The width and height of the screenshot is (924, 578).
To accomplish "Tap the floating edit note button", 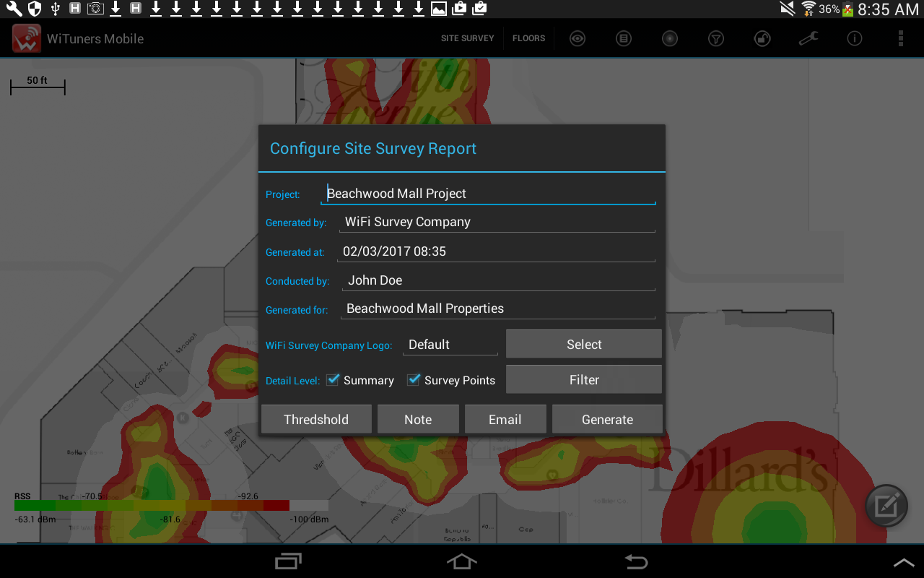I will coord(886,506).
